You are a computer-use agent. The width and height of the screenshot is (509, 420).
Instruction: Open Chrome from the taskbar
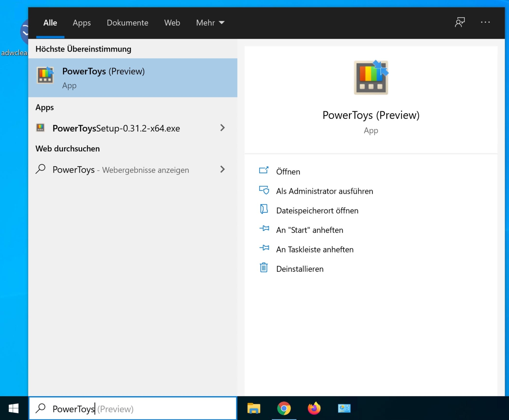click(x=284, y=408)
